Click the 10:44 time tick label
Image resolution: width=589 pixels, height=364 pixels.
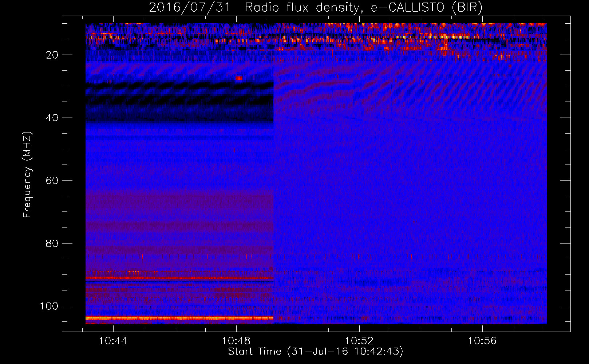(113, 341)
